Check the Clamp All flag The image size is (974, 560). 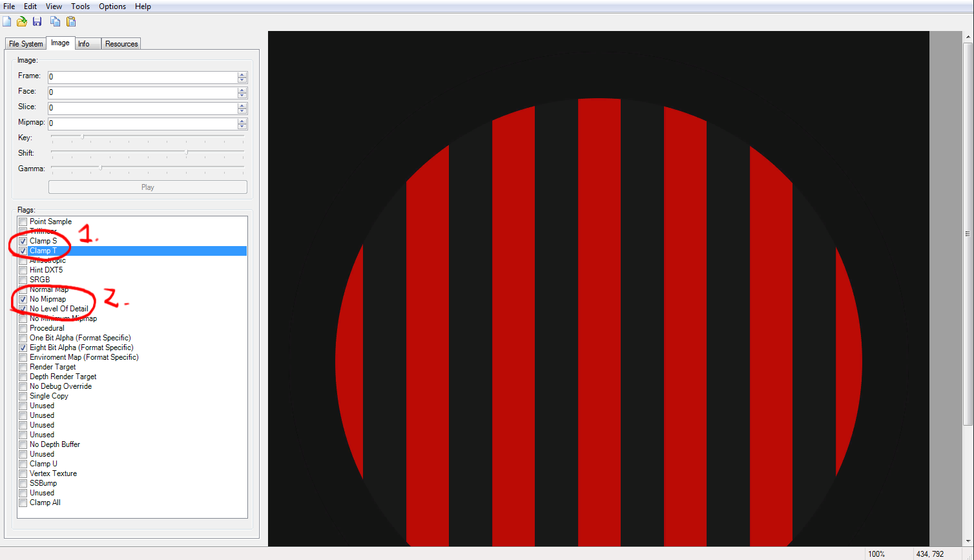[23, 503]
